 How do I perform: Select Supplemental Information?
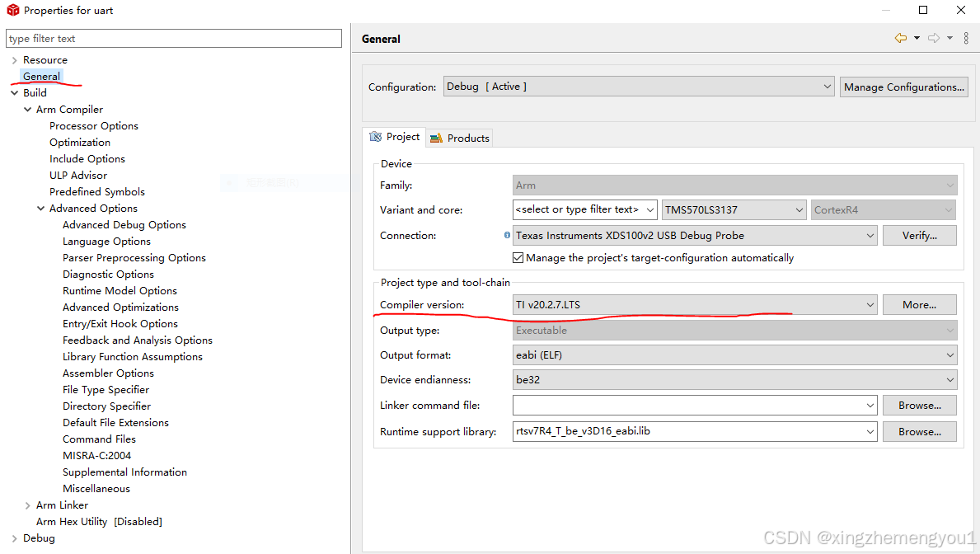pos(124,472)
